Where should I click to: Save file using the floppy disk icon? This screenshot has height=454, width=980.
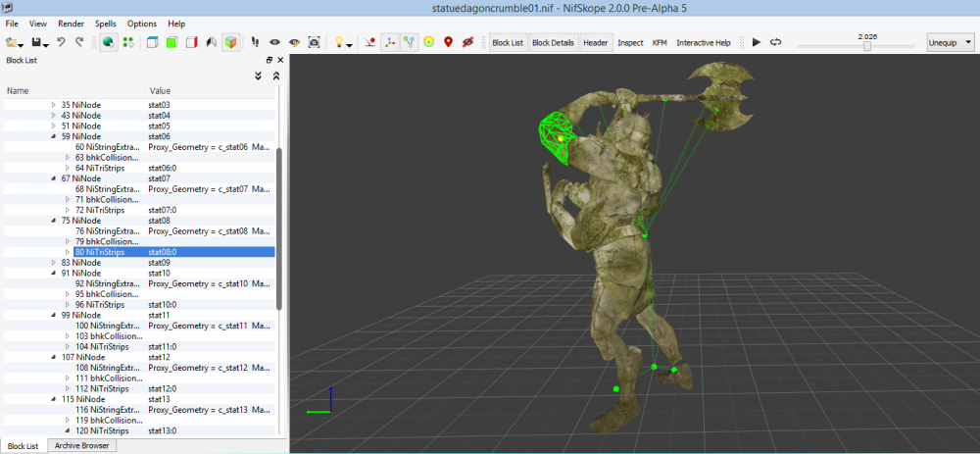pos(36,42)
